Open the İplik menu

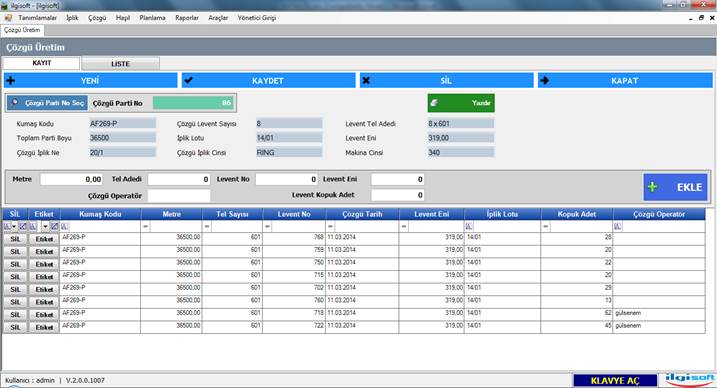coord(72,18)
